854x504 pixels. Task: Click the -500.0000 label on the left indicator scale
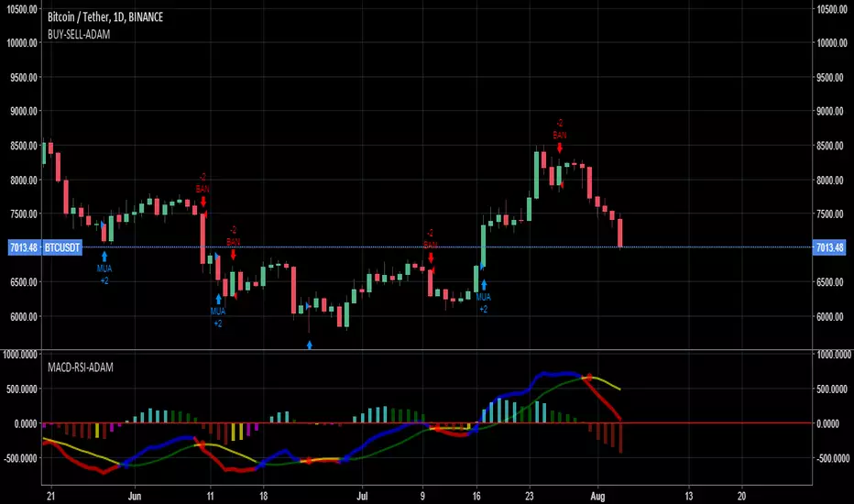pos(21,458)
